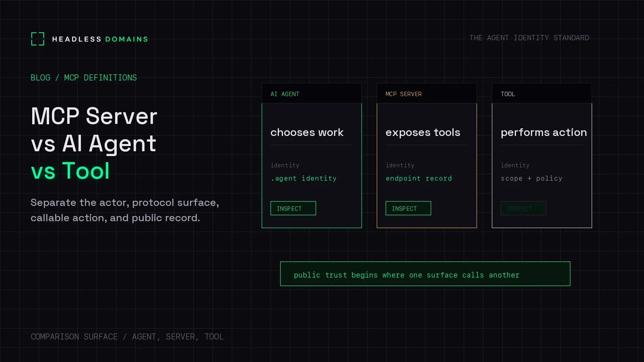
Task: Click the 'vs AI Agent' title line
Action: [x=93, y=144]
